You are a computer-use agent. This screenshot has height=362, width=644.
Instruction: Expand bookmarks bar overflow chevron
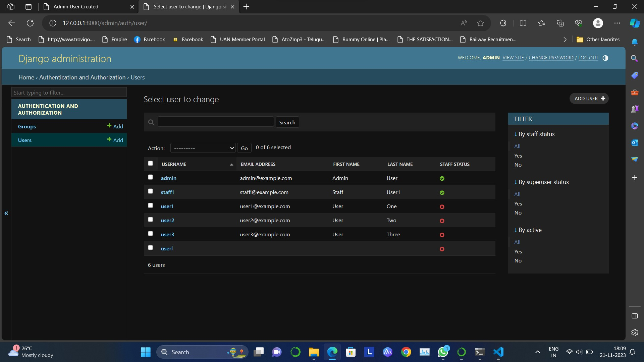[565, 40]
